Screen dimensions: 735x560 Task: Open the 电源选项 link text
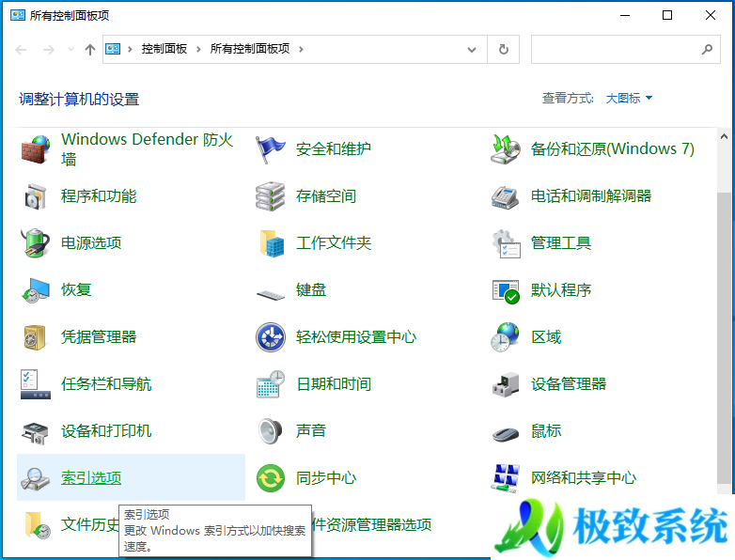(x=91, y=242)
